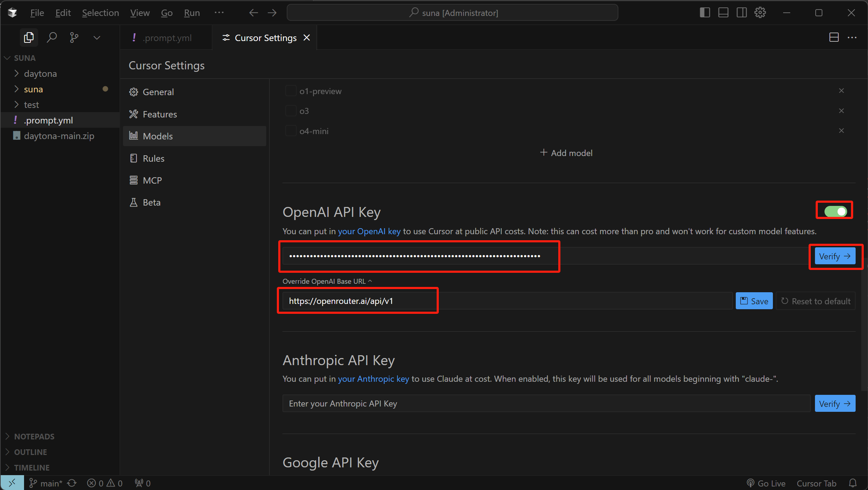Enable the o1-preview model checkbox
This screenshot has width=868, height=490.
point(291,91)
